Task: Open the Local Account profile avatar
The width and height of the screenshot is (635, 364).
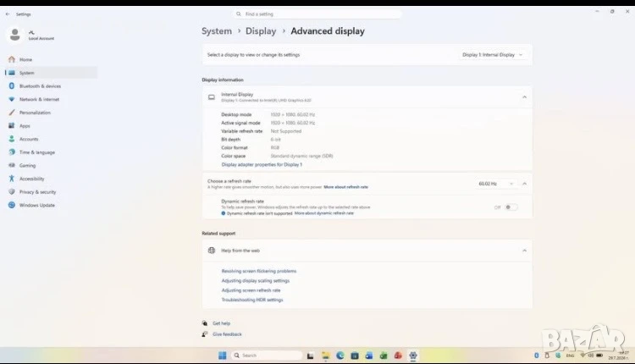Action: 15,35
